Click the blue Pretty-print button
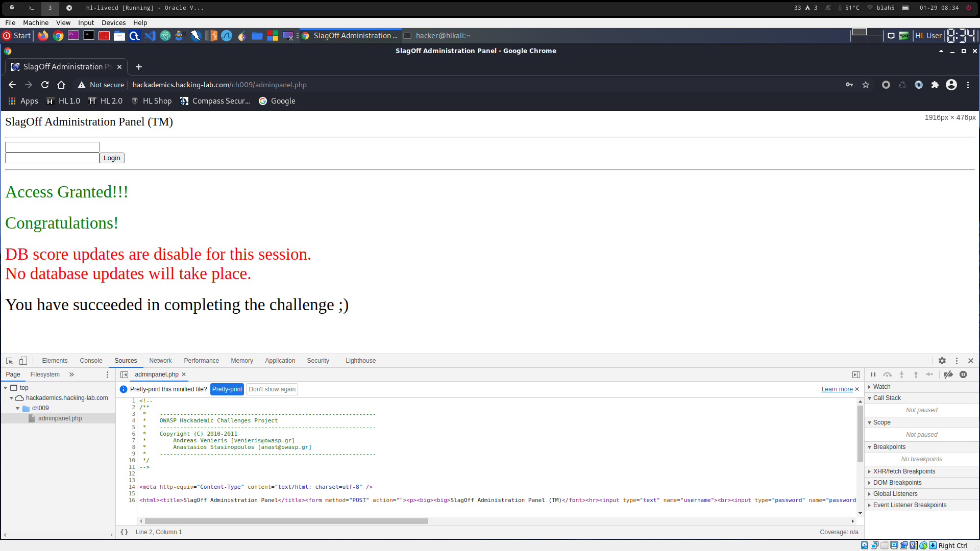This screenshot has width=980, height=551. tap(227, 389)
